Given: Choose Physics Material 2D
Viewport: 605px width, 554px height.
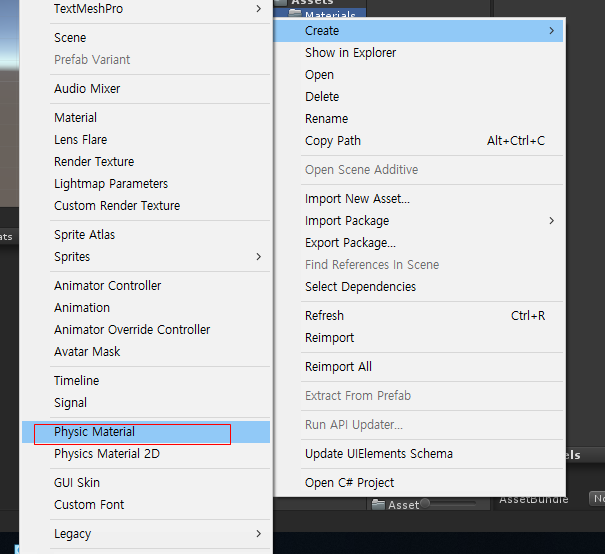Looking at the screenshot, I should point(146,454).
